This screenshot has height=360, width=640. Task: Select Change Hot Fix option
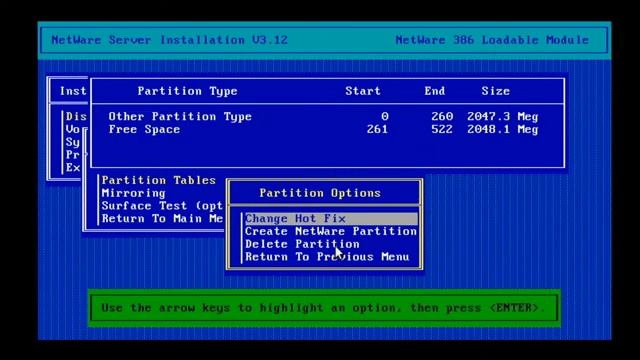[331, 219]
